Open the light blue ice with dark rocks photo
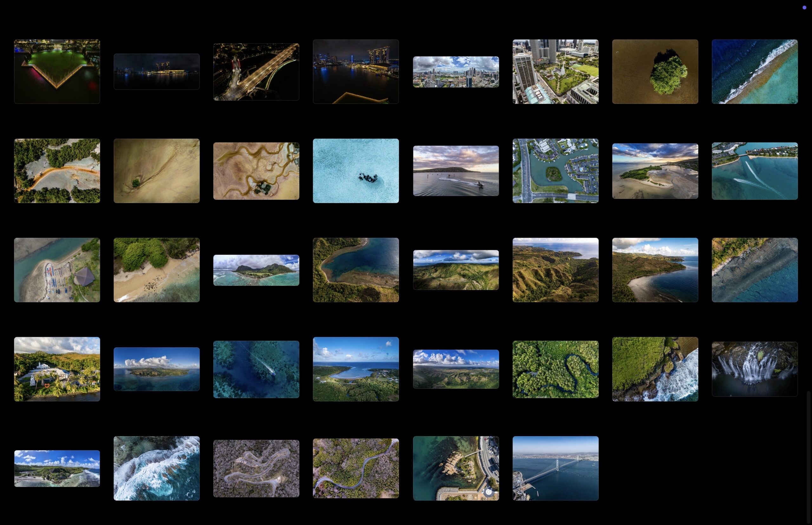The width and height of the screenshot is (812, 525). pyautogui.click(x=356, y=171)
